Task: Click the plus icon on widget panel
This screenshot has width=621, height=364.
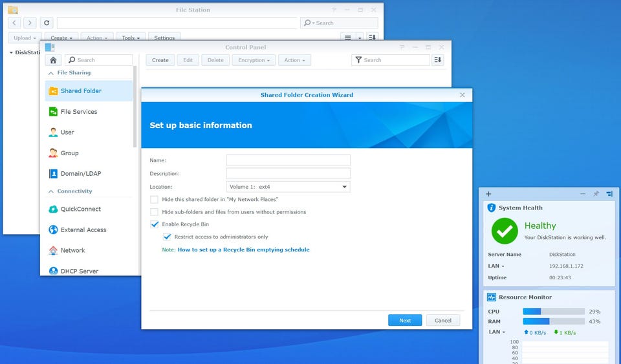Action: pyautogui.click(x=488, y=194)
